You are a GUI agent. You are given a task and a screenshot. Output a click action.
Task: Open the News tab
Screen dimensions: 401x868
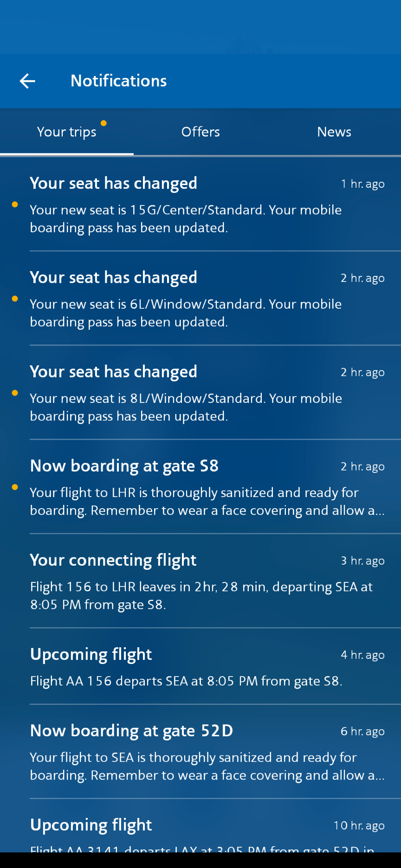pos(334,132)
